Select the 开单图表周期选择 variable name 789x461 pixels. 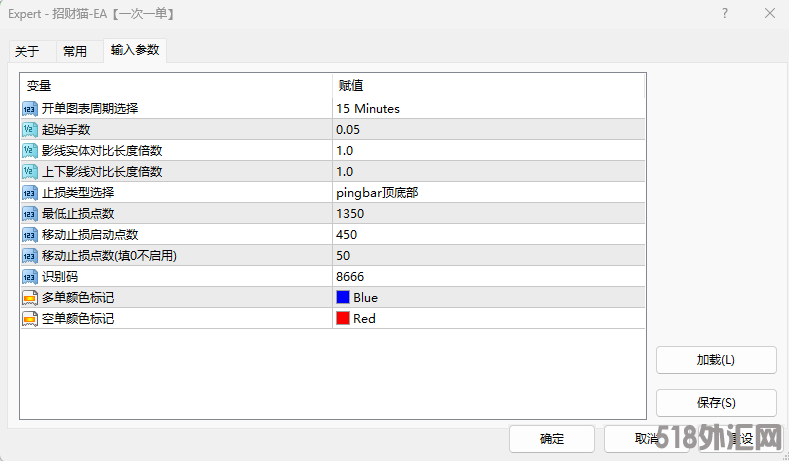[x=90, y=109]
